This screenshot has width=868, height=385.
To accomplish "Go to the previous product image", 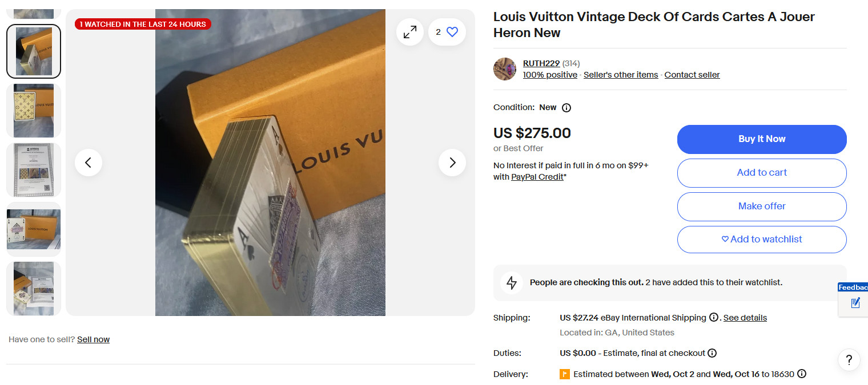I will tap(89, 163).
